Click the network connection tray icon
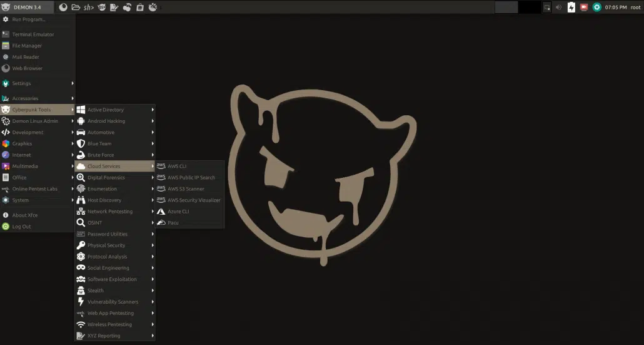 coord(546,7)
